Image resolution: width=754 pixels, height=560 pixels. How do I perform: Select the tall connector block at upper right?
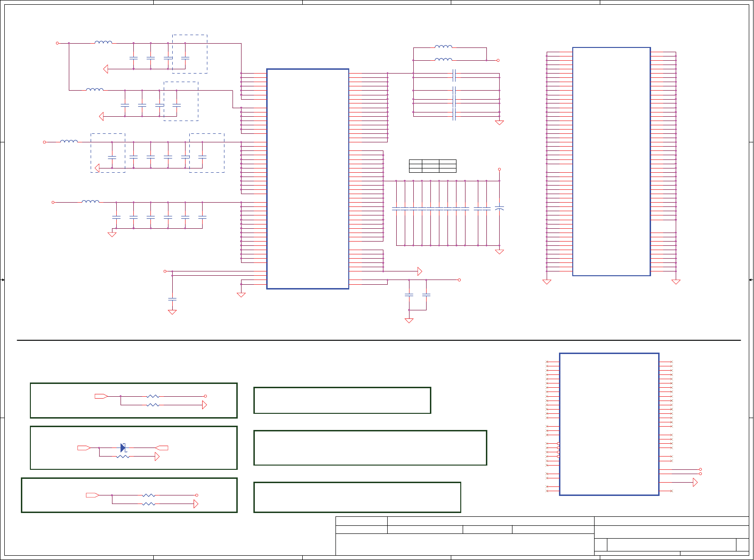pos(611,161)
